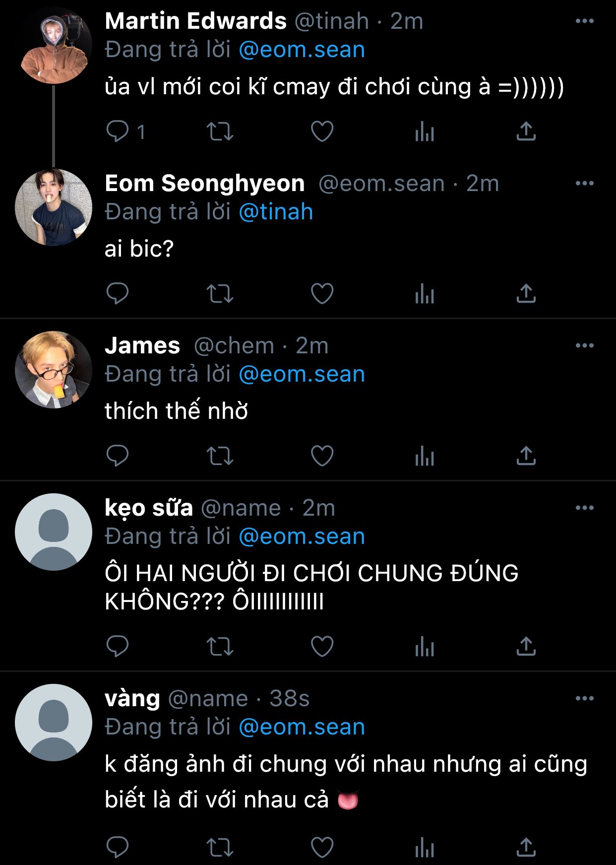Open replies to Martin Edwards' tweet
The height and width of the screenshot is (865, 616).
coord(118,132)
